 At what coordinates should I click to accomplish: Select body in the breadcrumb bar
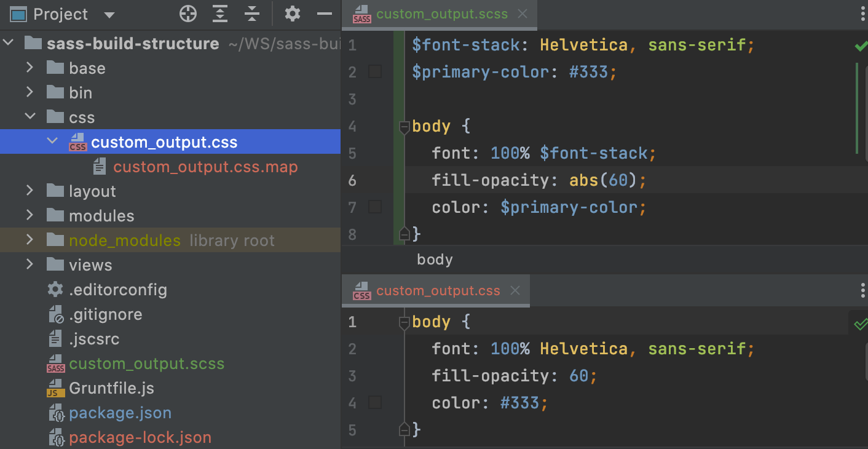(435, 260)
